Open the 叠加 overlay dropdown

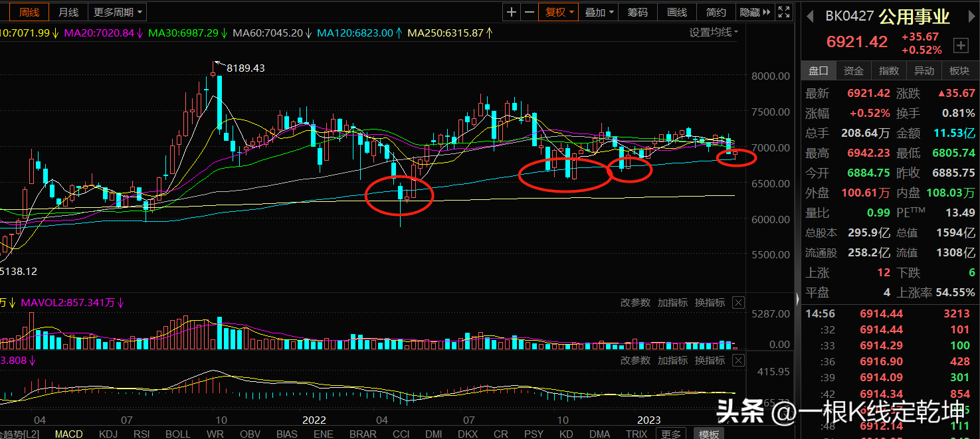pos(599,12)
